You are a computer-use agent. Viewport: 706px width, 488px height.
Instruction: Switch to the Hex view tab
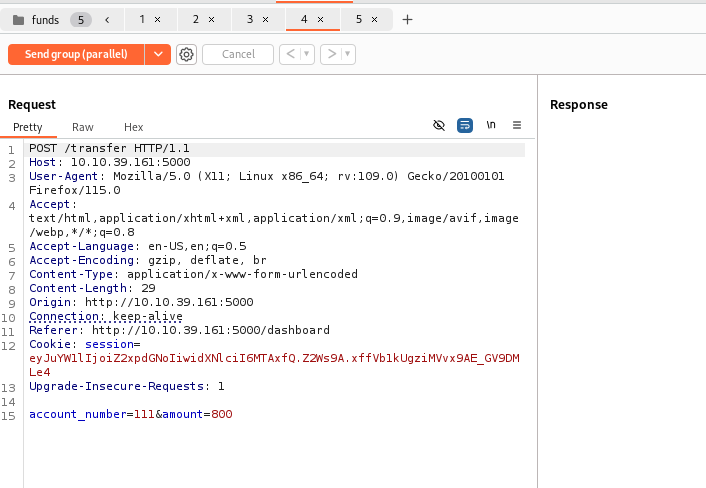pyautogui.click(x=134, y=127)
